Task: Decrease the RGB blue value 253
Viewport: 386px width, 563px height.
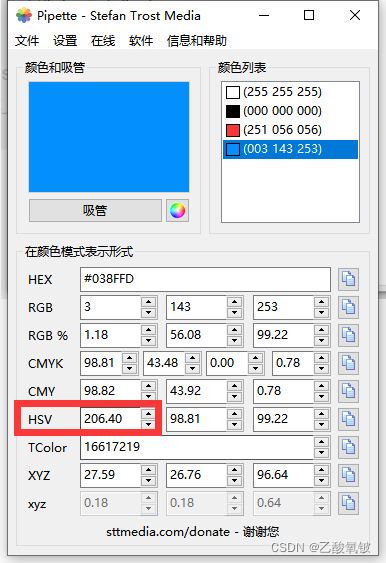Action: (x=321, y=313)
